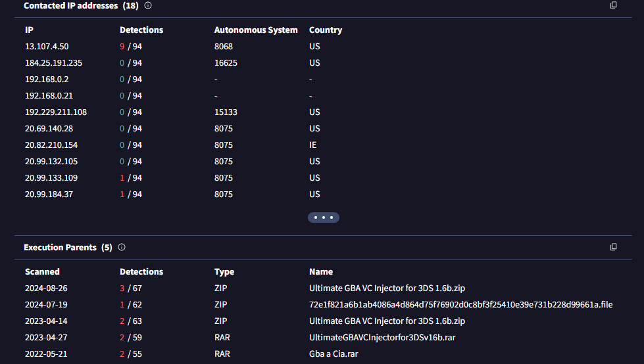Select the Execution Parents heading

tap(68, 247)
